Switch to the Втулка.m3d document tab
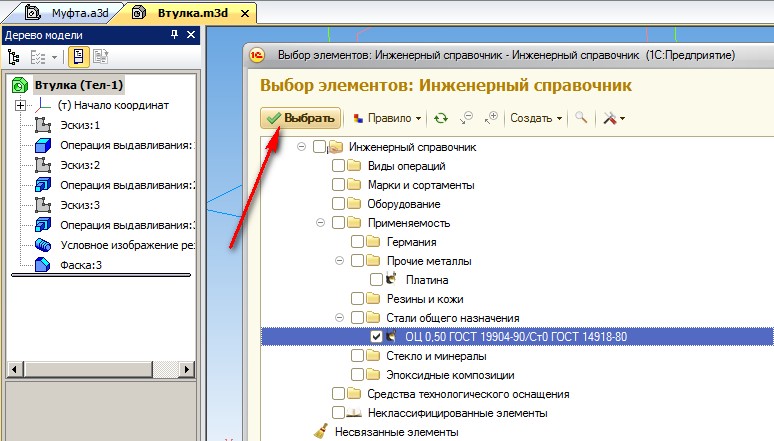774x441 pixels. click(x=192, y=13)
